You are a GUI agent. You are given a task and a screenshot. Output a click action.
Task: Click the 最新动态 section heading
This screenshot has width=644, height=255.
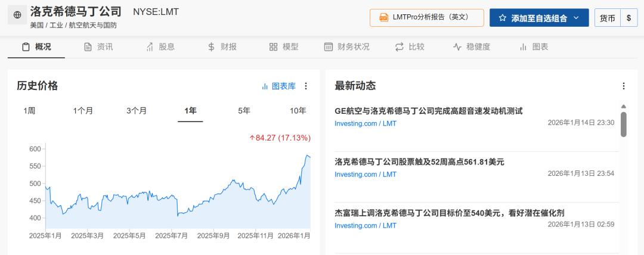pos(355,86)
